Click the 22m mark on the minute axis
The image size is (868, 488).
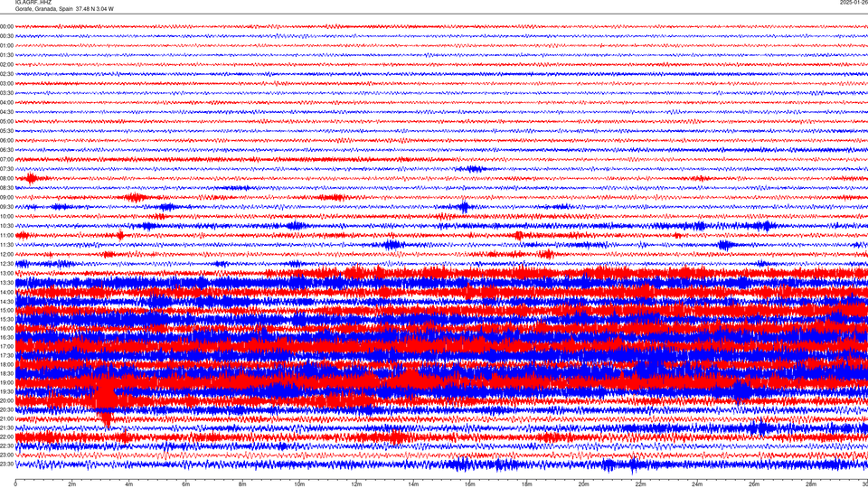640,484
